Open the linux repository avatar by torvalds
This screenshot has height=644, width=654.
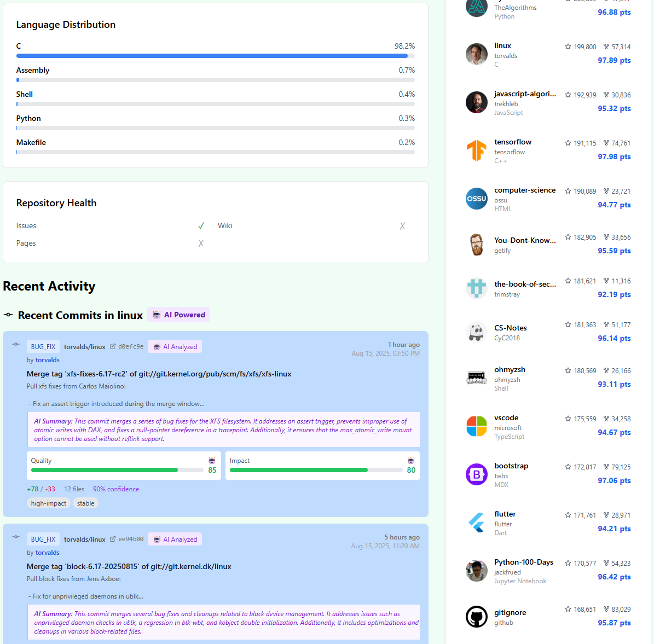(x=476, y=54)
